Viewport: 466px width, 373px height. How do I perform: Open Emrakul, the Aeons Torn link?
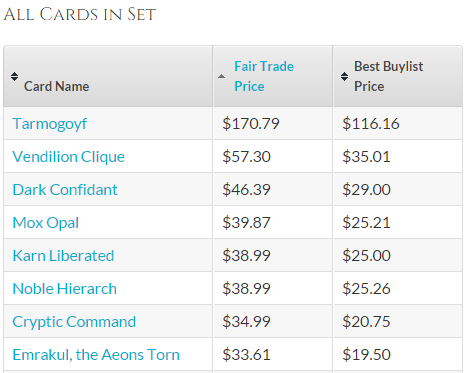tap(96, 355)
